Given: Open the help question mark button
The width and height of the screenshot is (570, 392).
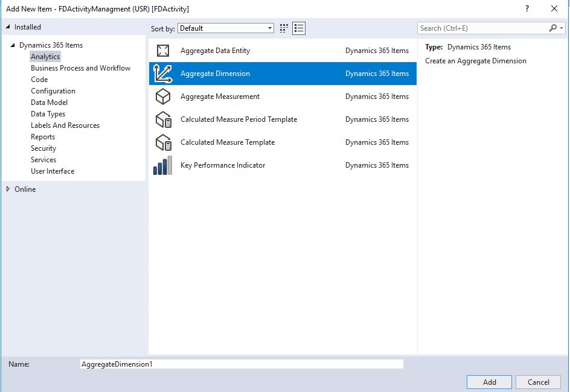Looking at the screenshot, I should (x=527, y=8).
